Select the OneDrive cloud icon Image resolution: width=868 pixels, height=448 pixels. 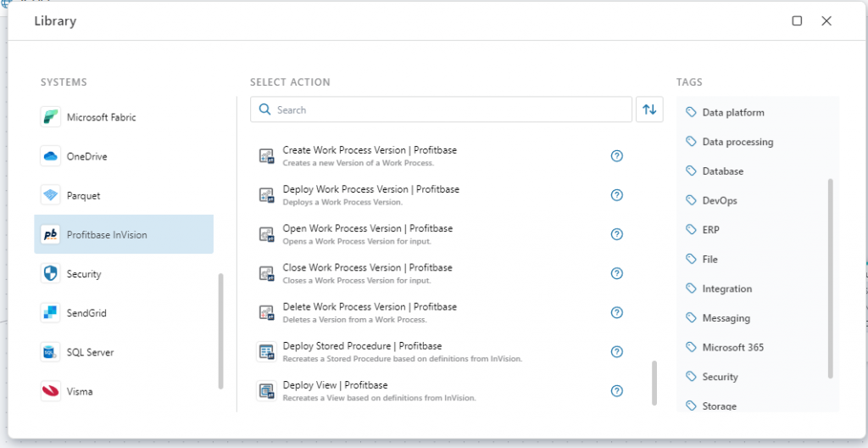51,156
